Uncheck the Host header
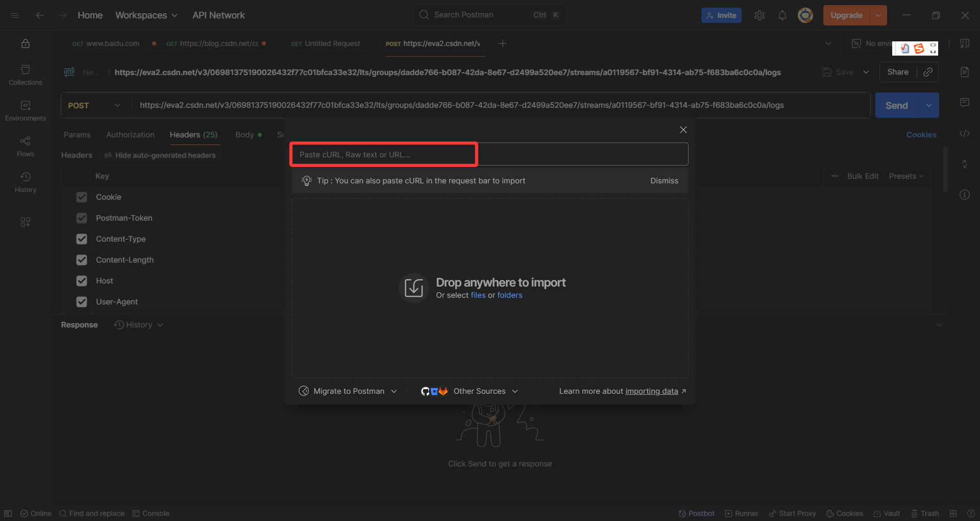980x521 pixels. 82,281
